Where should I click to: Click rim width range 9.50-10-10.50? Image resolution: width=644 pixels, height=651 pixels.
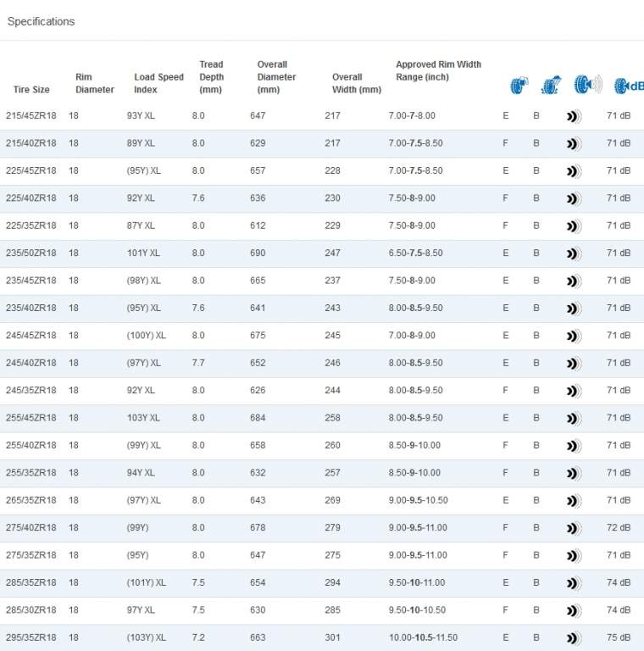[x=415, y=610]
